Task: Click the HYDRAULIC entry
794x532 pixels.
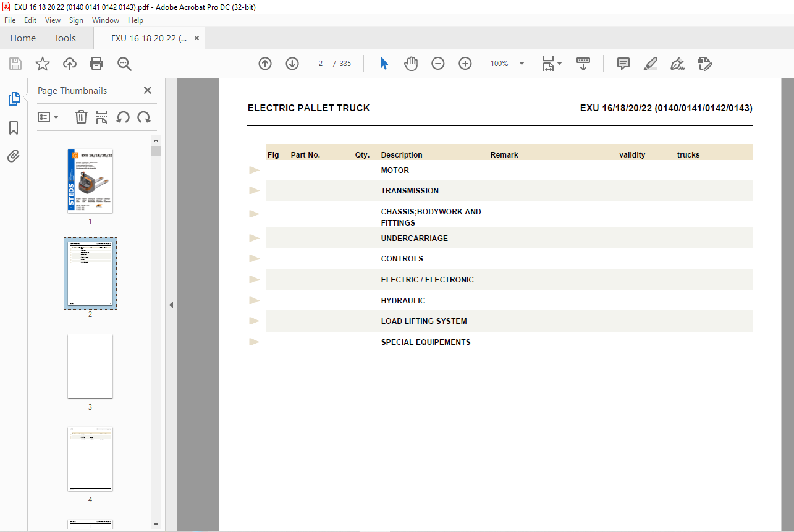Action: click(403, 301)
